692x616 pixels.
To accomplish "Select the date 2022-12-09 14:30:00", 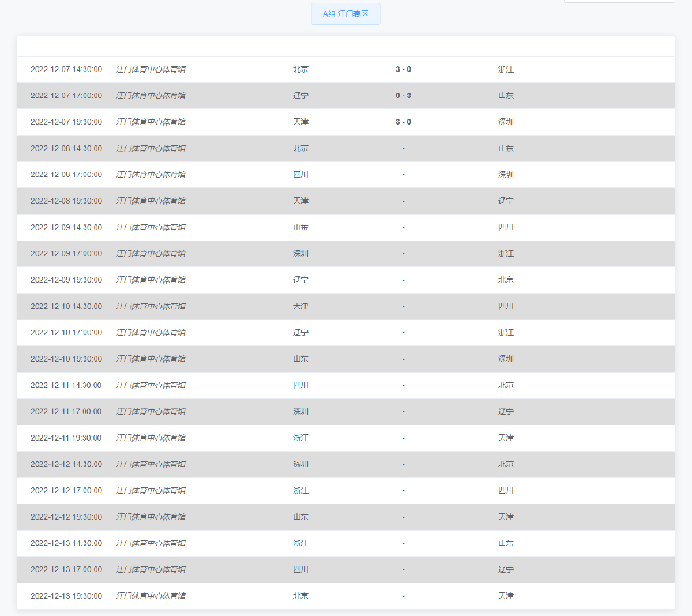I will click(66, 227).
